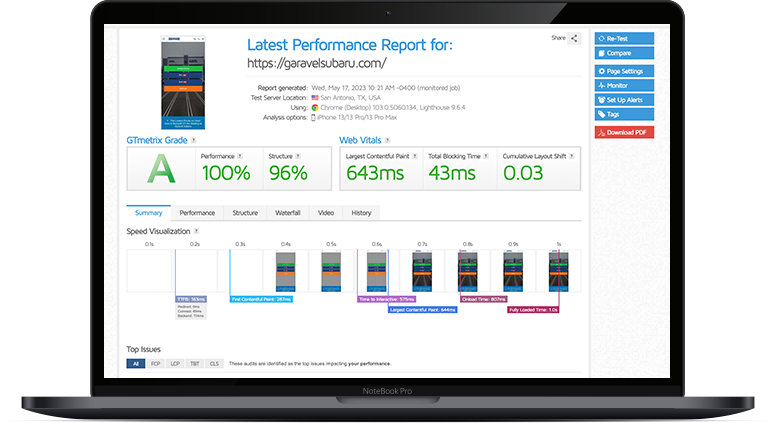
Task: Click the garavelsubaru.com URL link
Action: (317, 63)
